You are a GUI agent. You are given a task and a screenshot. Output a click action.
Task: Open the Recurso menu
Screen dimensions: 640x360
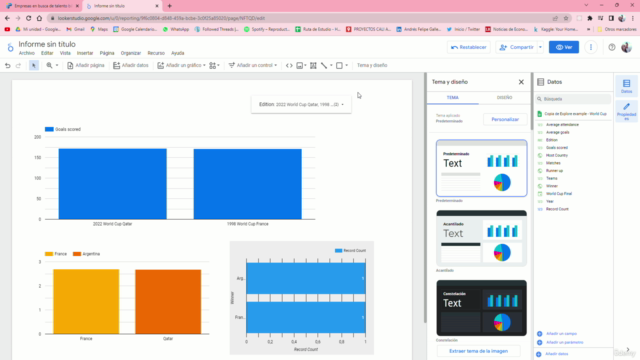(x=156, y=53)
